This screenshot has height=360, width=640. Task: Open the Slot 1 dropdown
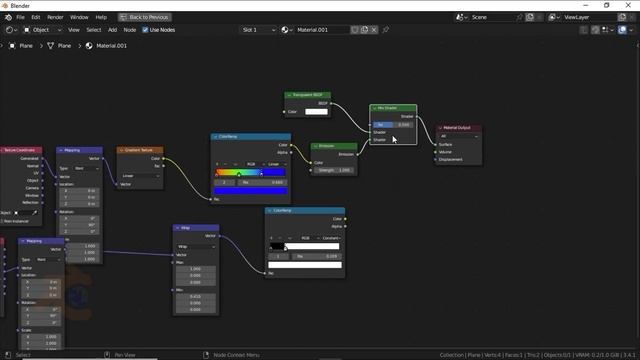click(x=259, y=30)
